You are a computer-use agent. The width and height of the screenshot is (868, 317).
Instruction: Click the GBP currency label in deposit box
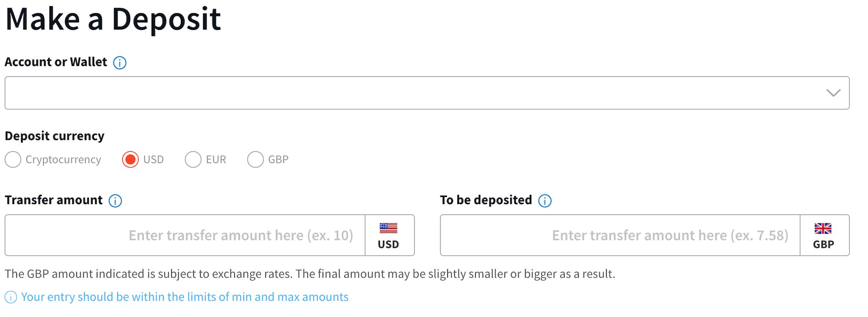pyautogui.click(x=824, y=245)
